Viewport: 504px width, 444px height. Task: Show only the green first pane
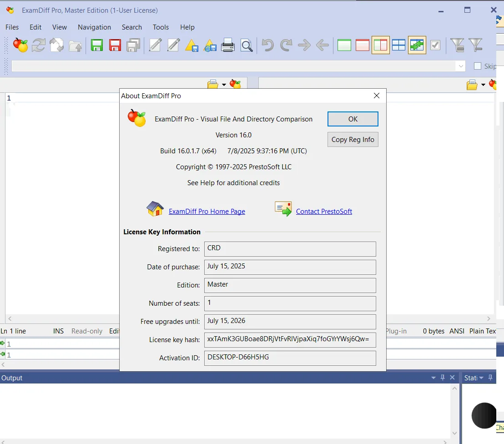pyautogui.click(x=344, y=45)
